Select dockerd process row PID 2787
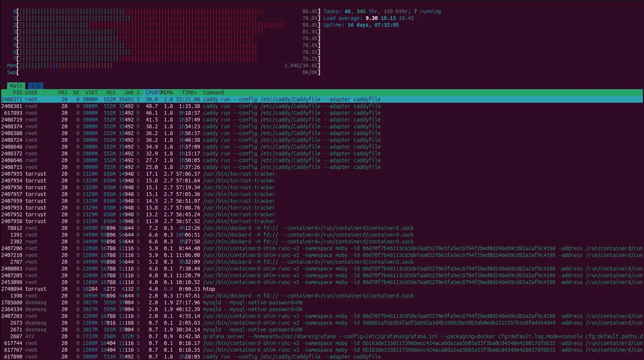The height and width of the screenshot is (360, 644). (x=322, y=262)
